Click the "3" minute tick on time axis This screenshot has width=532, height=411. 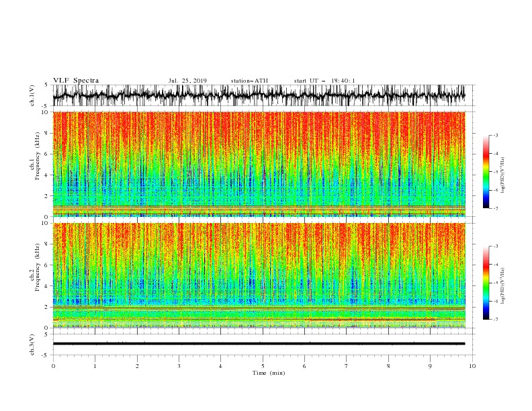click(179, 366)
